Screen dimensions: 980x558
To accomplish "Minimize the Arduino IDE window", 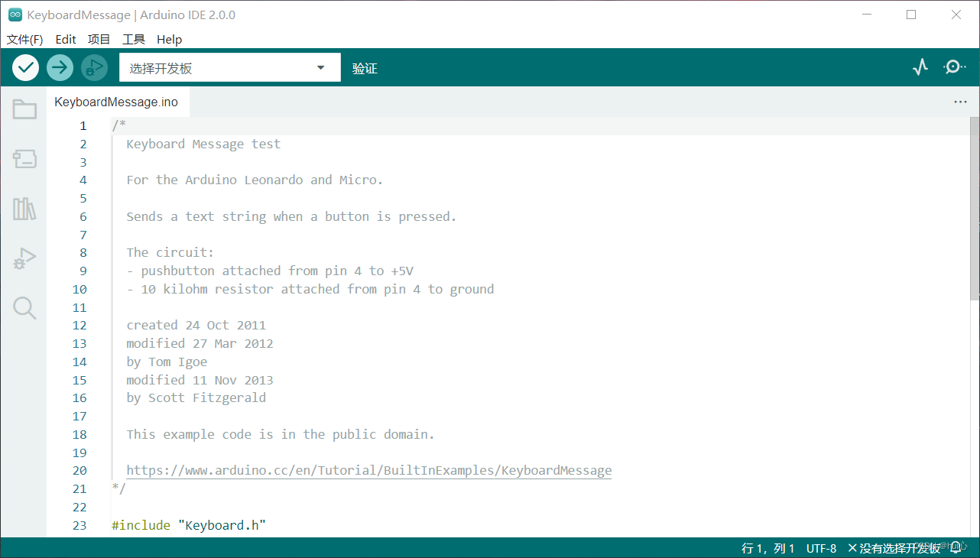I will click(866, 15).
